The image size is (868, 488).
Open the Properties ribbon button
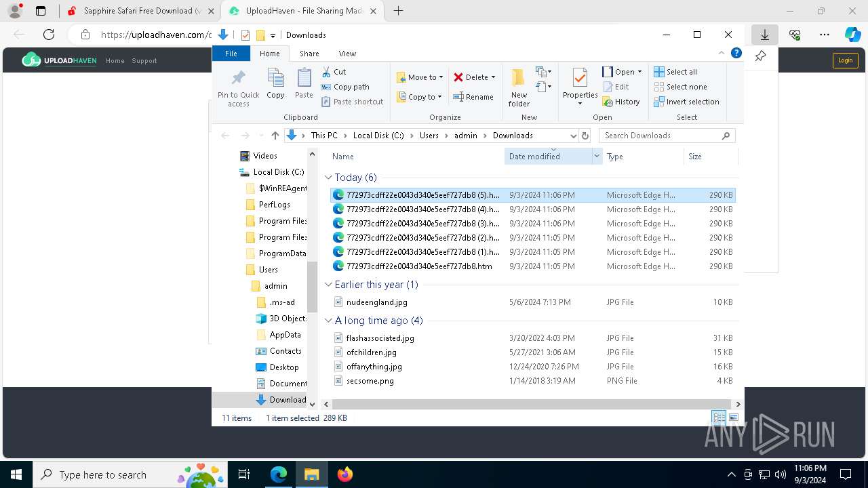tap(580, 87)
